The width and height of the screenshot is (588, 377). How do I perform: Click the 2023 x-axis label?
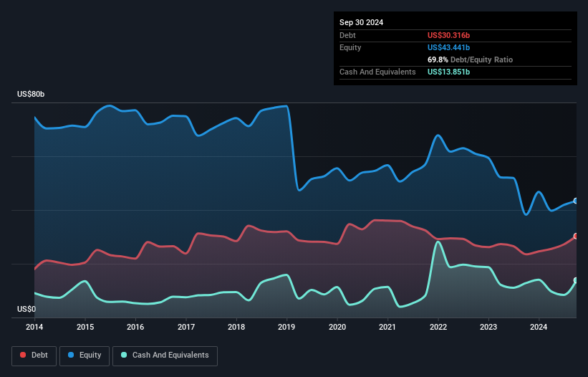pos(488,327)
